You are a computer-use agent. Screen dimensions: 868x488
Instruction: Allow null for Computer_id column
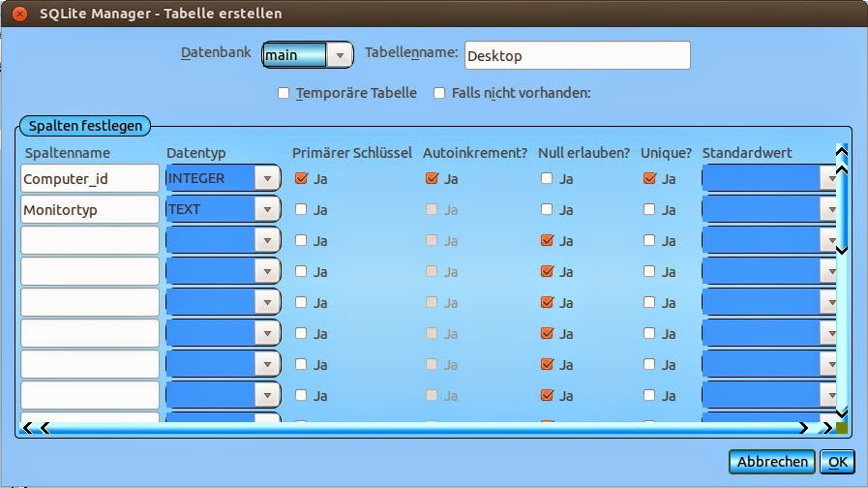547,178
